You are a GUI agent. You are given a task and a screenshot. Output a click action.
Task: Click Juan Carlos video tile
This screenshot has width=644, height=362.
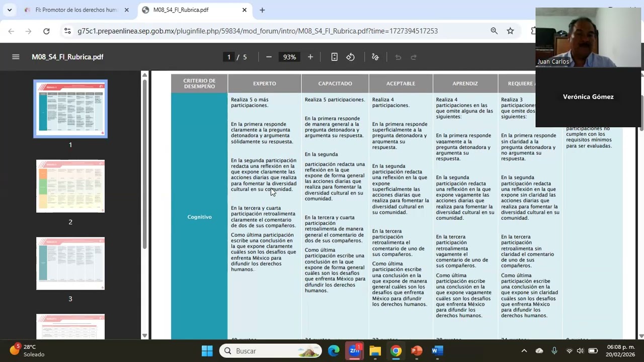point(588,37)
